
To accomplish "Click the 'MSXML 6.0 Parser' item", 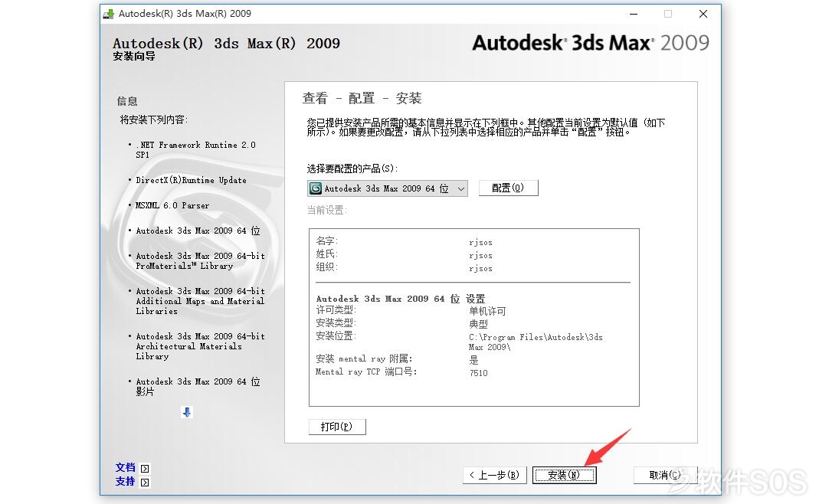I will point(172,206).
